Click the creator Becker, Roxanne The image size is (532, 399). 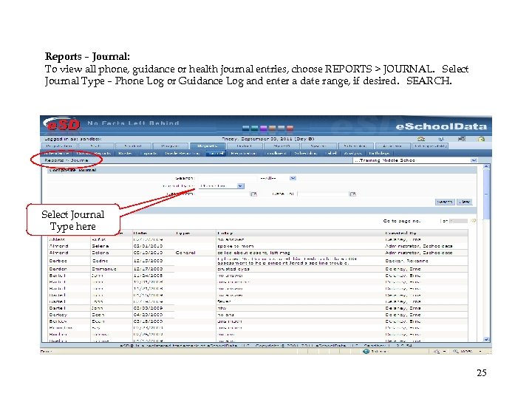click(406, 261)
